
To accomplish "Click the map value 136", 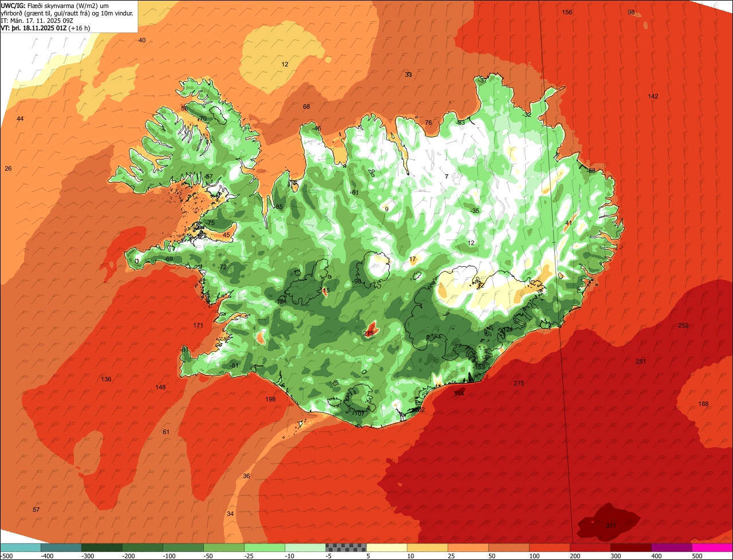I will 106,379.
